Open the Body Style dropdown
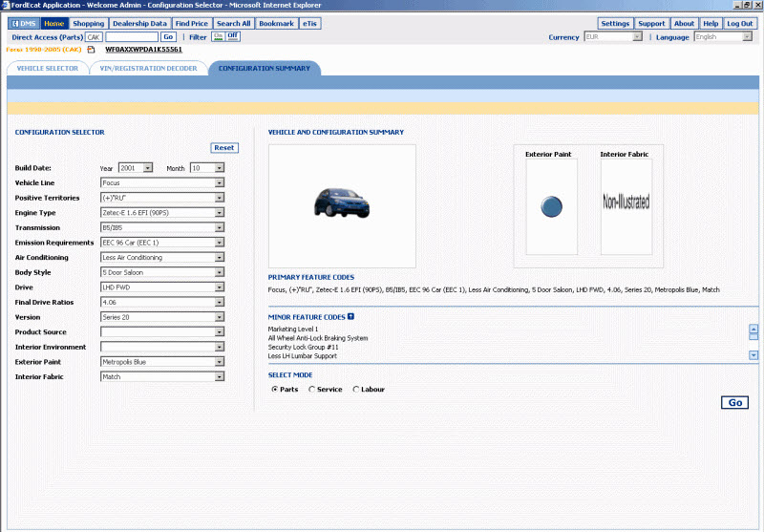Image resolution: width=764 pixels, height=532 pixels. [220, 272]
